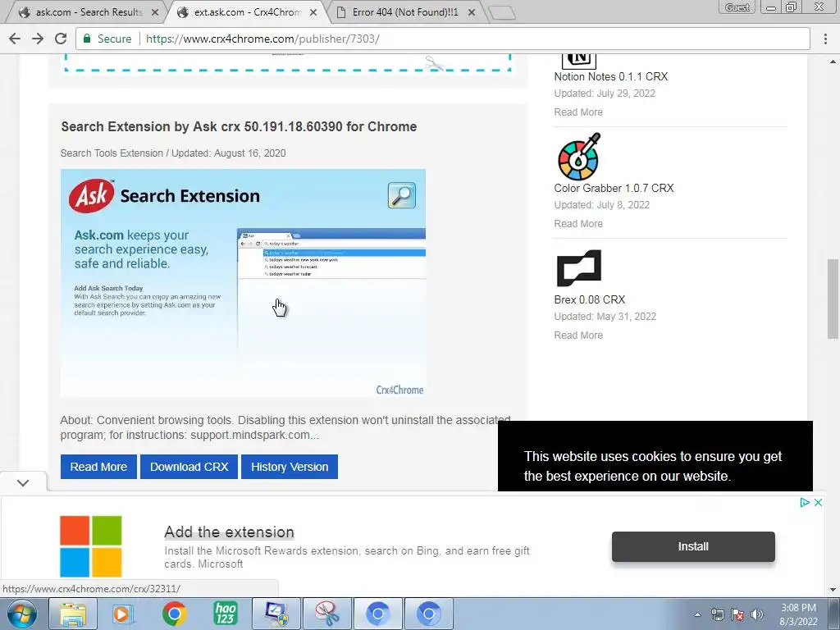Open the Notion Notes extension icon
Screen dimensions: 840x630
[x=578, y=60]
